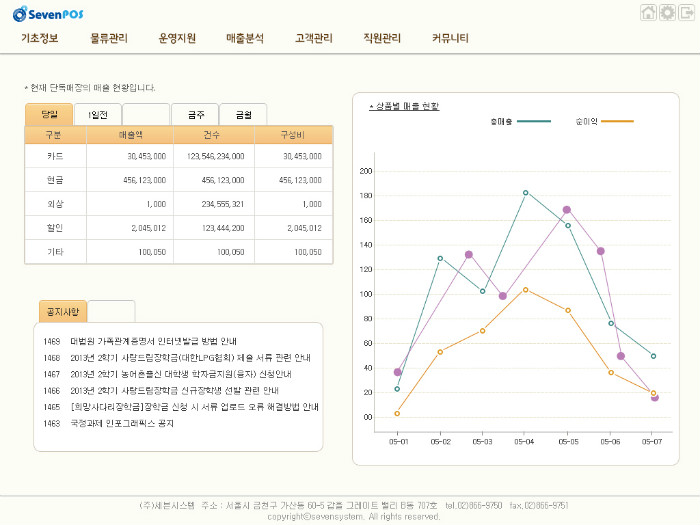Image resolution: width=700 pixels, height=525 pixels.
Task: Click the highest purple point near 05-05
Action: (x=567, y=210)
